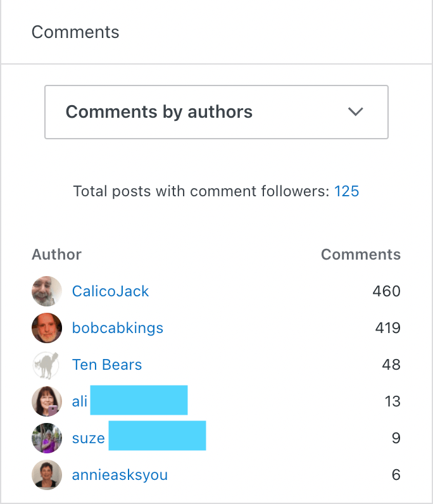The image size is (433, 504).
Task: Click annieasksyou's avatar image
Action: click(47, 475)
